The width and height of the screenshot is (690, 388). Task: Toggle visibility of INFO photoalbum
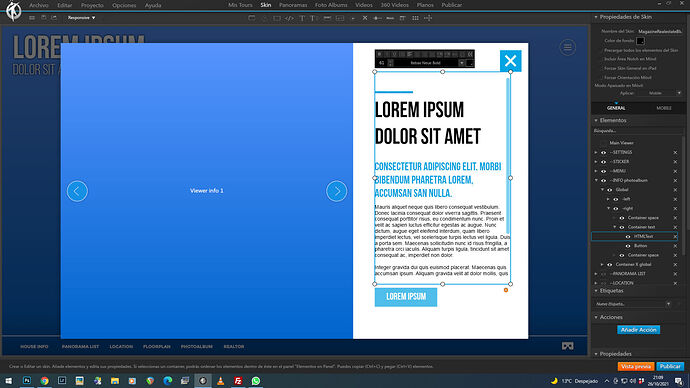(603, 180)
